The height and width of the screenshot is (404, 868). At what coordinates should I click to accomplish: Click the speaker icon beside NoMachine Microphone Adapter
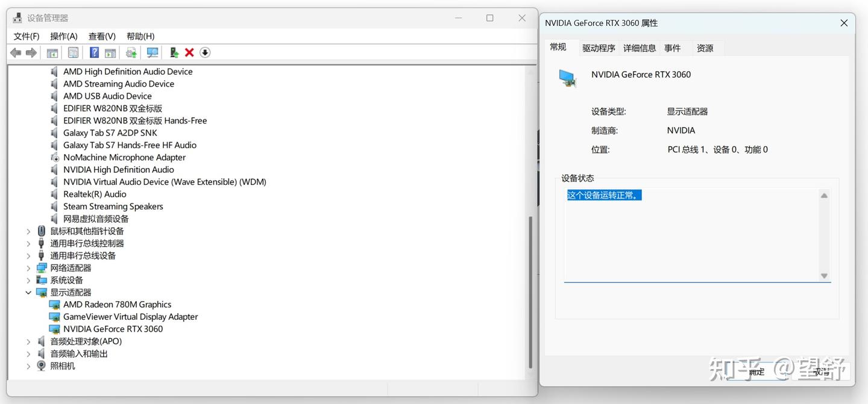55,158
